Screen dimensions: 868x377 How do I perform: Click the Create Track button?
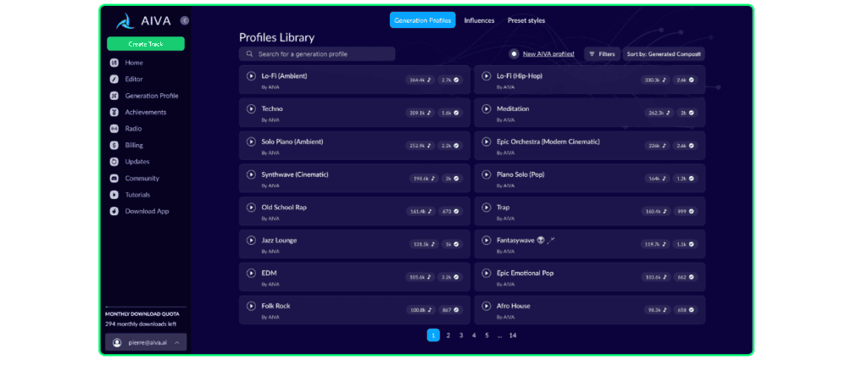click(146, 44)
